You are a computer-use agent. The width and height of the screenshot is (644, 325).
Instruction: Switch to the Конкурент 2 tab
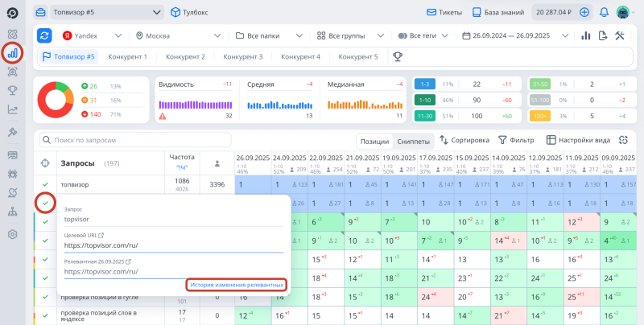[x=185, y=56]
